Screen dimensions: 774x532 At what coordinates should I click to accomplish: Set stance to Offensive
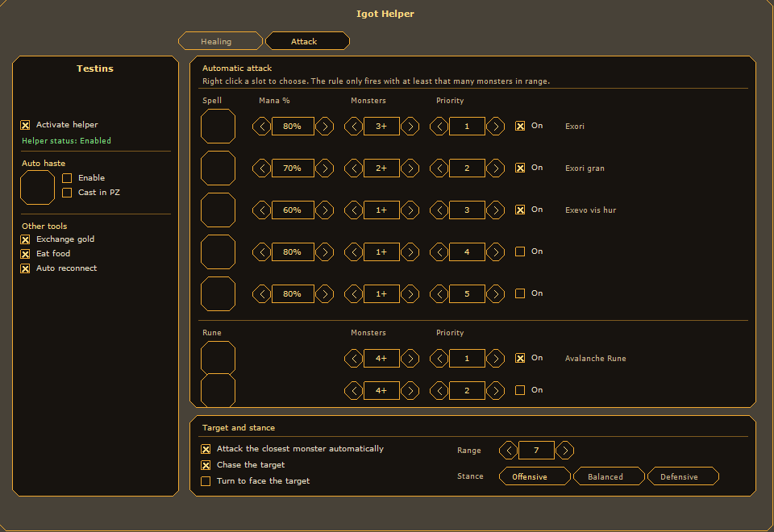535,476
